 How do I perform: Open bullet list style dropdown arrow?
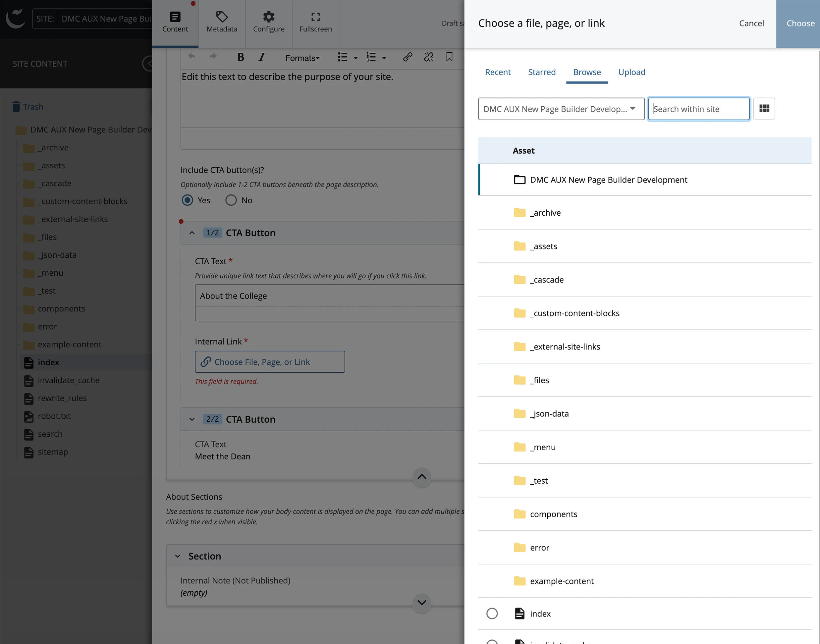pos(355,58)
